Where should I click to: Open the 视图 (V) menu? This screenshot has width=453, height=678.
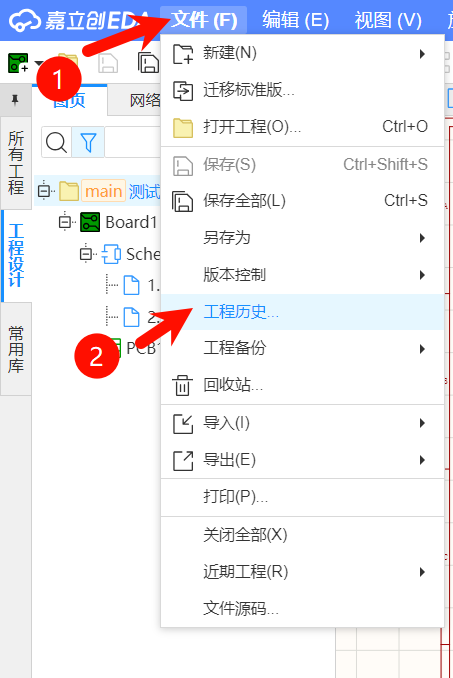pos(388,20)
